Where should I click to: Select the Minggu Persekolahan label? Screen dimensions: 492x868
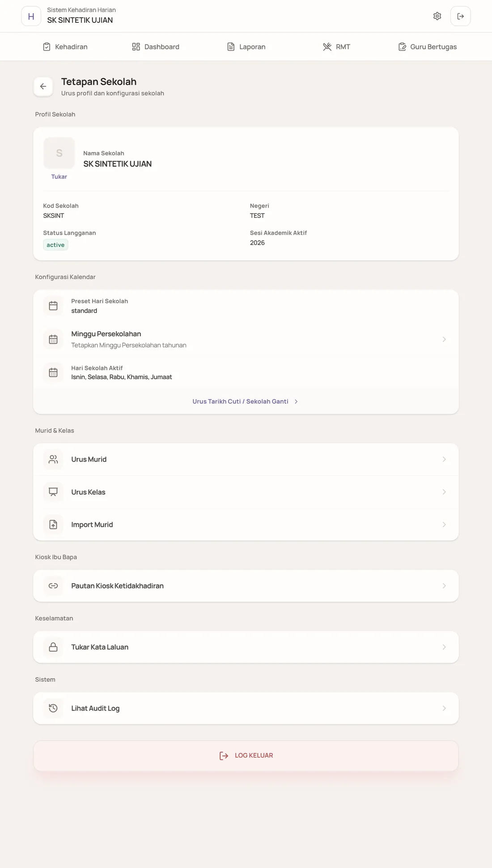(106, 334)
